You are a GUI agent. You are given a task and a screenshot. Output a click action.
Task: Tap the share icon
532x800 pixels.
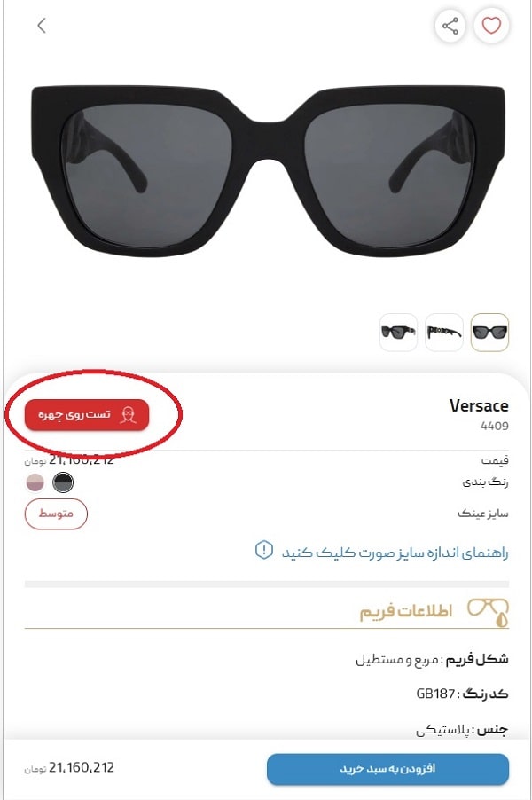pos(450,26)
